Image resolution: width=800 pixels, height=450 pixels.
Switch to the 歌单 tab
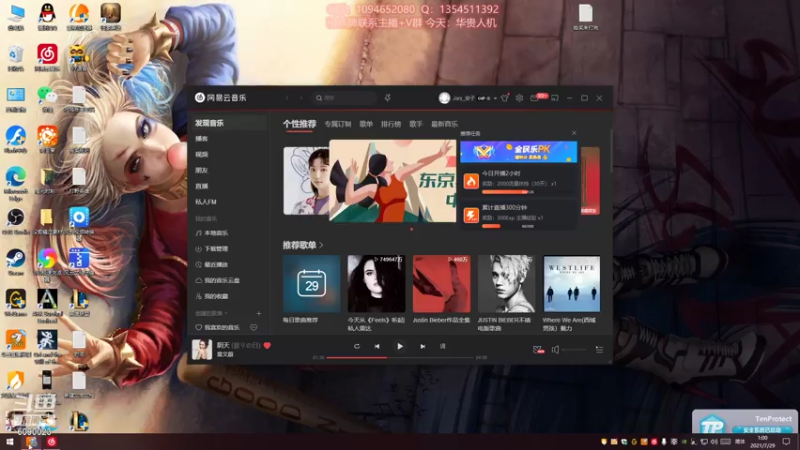tap(366, 124)
